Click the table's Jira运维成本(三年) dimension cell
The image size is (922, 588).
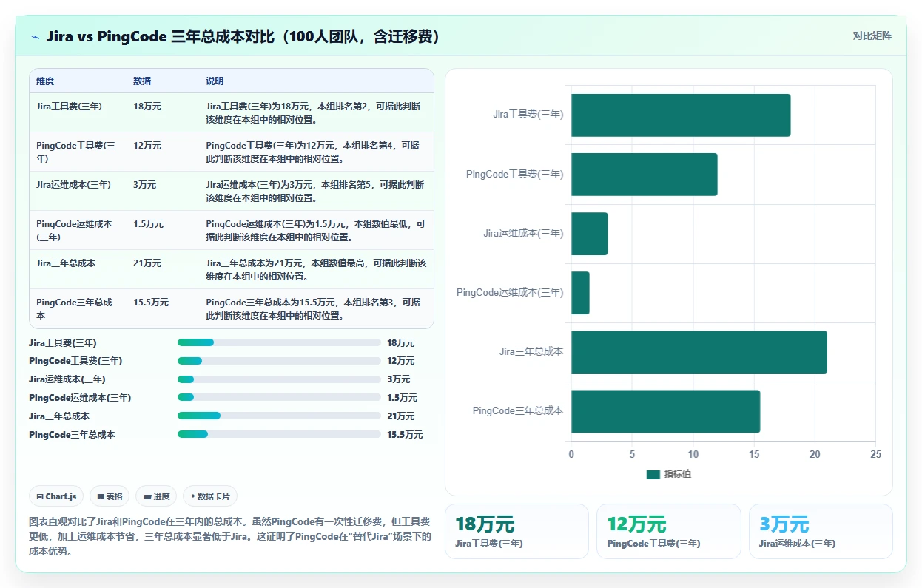(73, 185)
